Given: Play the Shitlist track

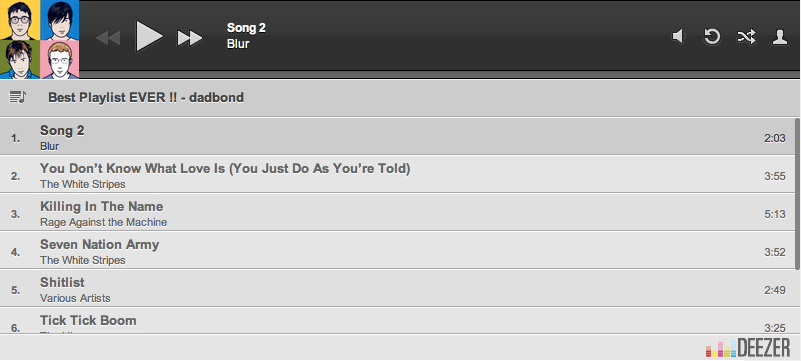Looking at the screenshot, I should (x=397, y=288).
